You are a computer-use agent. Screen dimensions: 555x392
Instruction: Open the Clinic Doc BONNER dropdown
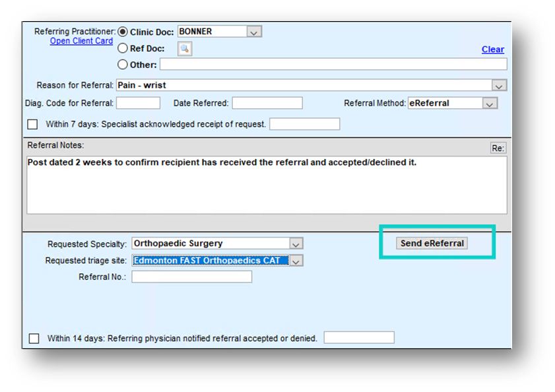[254, 32]
